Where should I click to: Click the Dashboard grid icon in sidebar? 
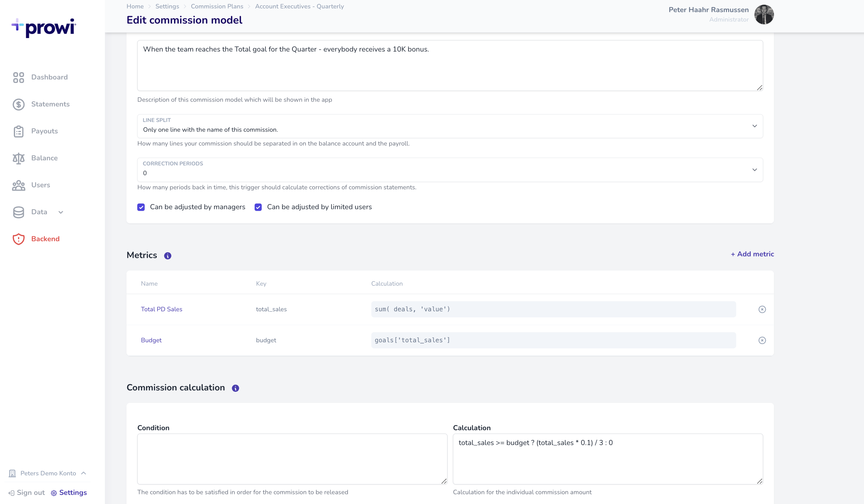pyautogui.click(x=19, y=77)
